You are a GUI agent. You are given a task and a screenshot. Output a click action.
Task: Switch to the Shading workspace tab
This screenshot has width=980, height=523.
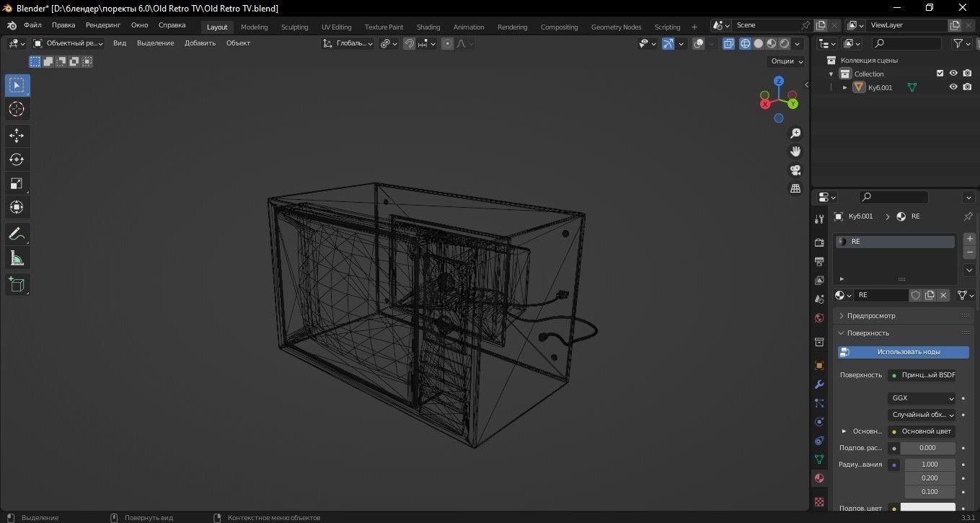(428, 27)
